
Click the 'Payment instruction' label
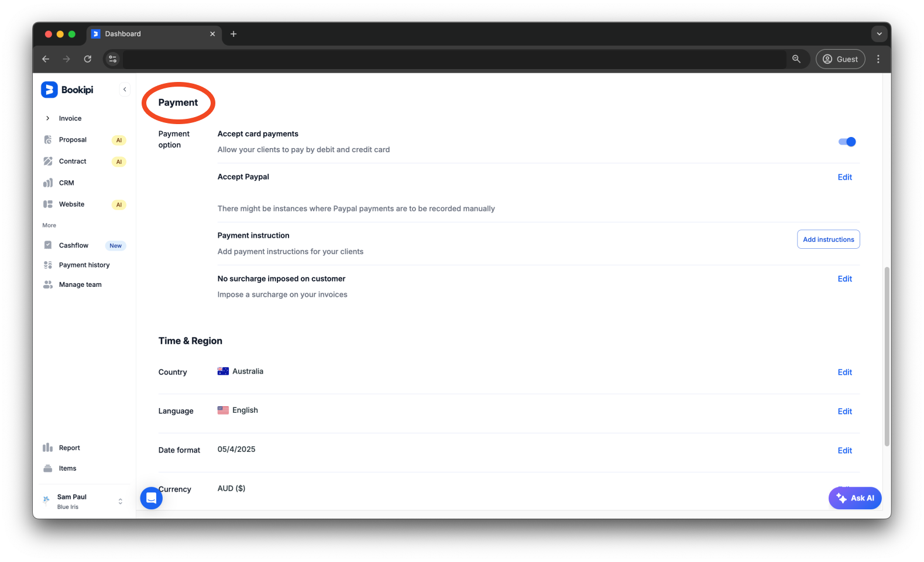click(x=253, y=235)
